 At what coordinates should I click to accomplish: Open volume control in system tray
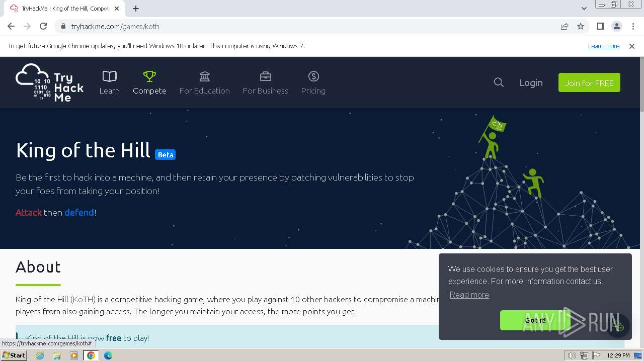(572, 355)
